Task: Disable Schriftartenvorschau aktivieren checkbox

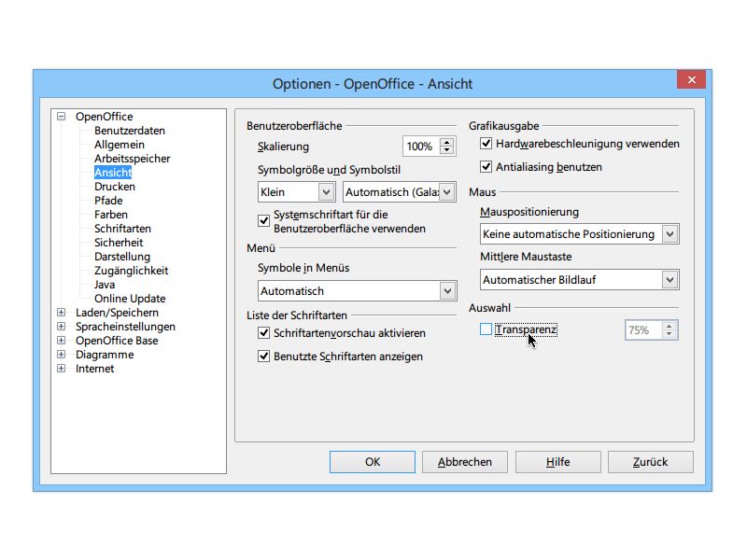Action: pyautogui.click(x=263, y=333)
